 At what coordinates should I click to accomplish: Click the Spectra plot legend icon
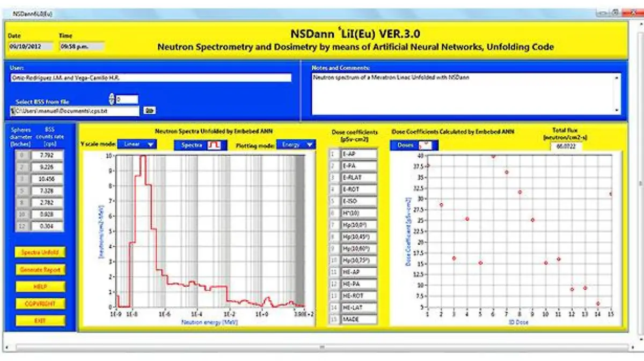click(x=218, y=145)
